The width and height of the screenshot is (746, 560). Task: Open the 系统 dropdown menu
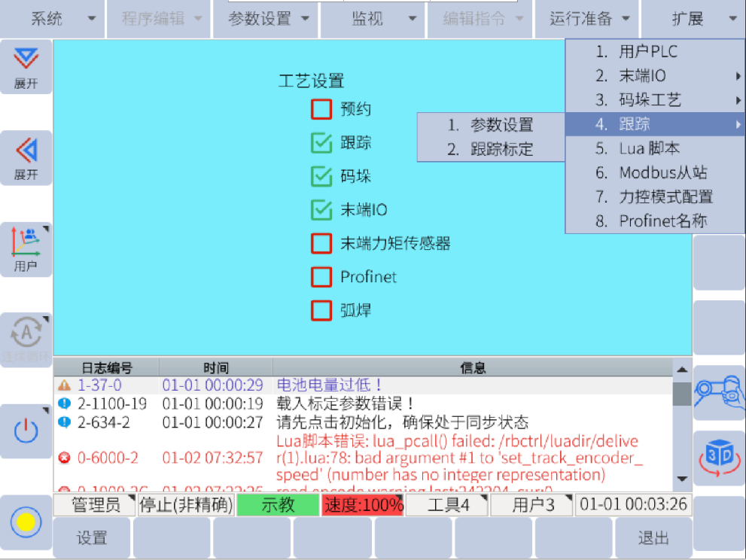pos(63,19)
